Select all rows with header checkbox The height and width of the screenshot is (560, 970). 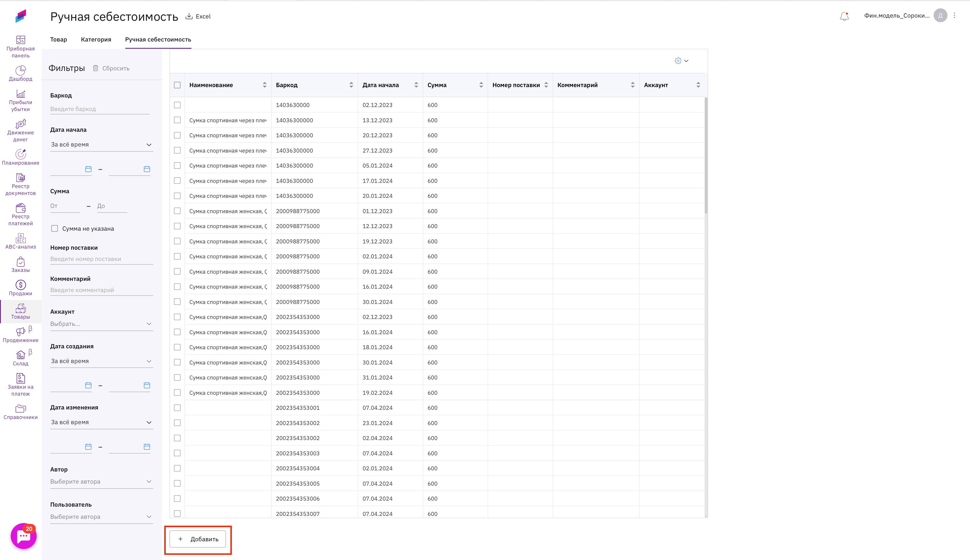point(177,85)
